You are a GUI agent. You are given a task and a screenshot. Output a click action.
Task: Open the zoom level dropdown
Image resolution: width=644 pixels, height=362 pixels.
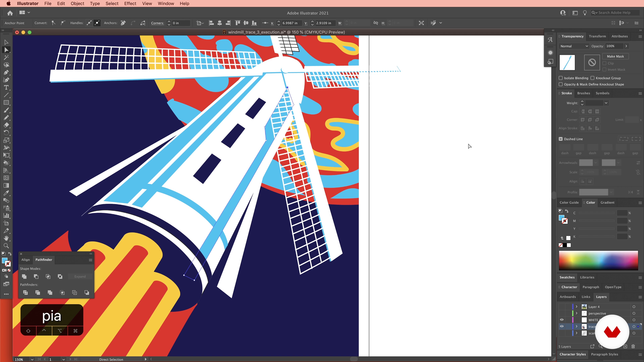coord(32,359)
